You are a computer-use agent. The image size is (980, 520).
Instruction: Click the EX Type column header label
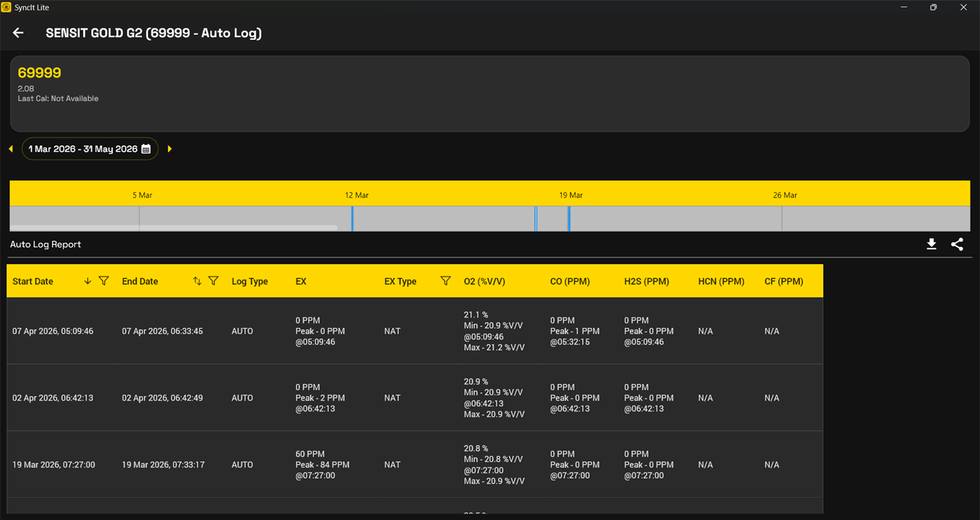401,281
